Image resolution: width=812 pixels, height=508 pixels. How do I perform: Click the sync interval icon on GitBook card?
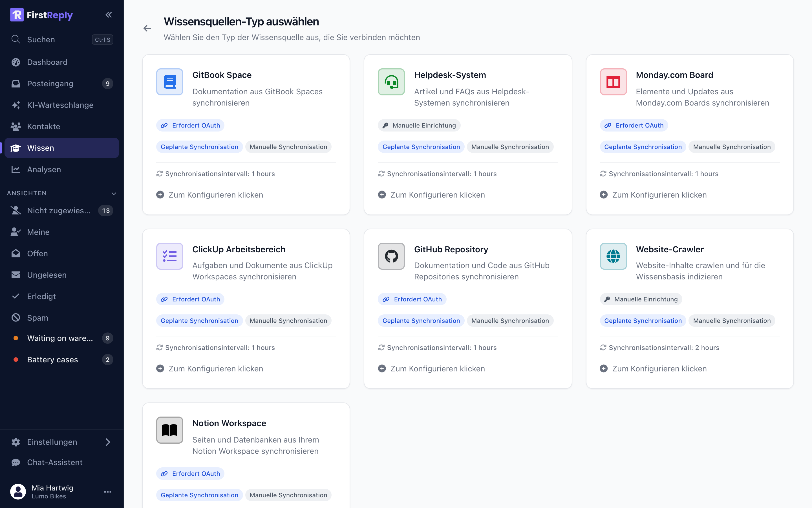(x=160, y=174)
